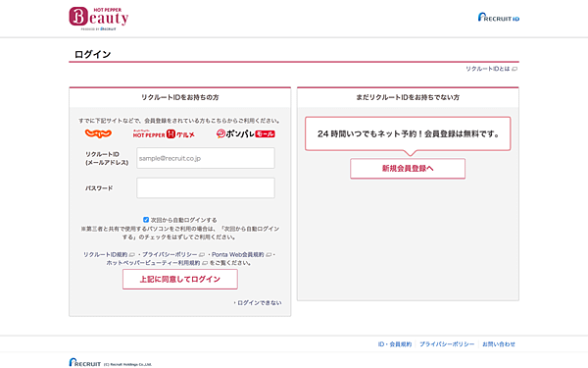The height and width of the screenshot is (368, 588).
Task: Click the Ponpare Mall logo
Action: point(246,133)
